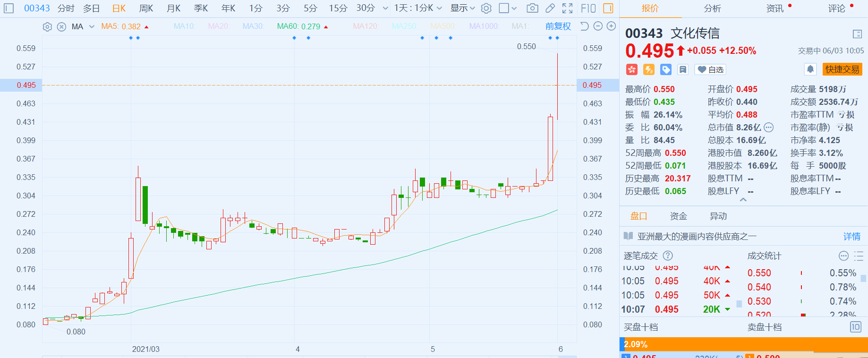Toggle MA60 line visibility
The height and width of the screenshot is (358, 868).
[x=302, y=26]
